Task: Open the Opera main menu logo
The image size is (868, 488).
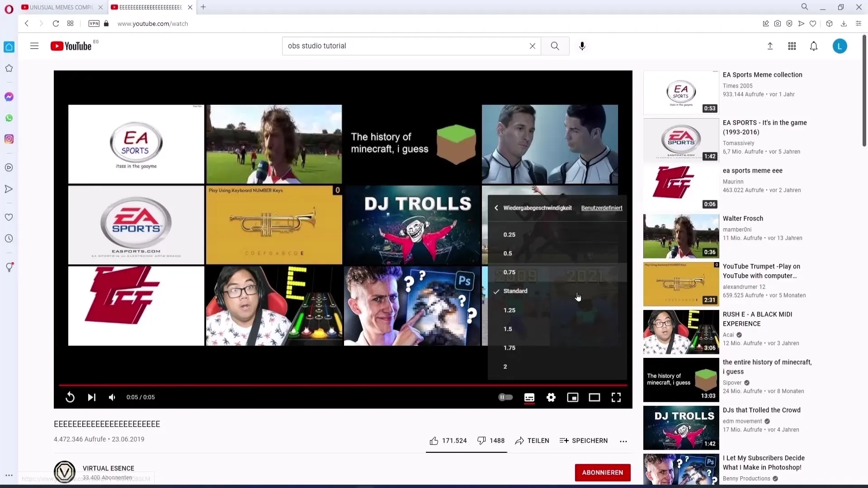Action: point(9,9)
